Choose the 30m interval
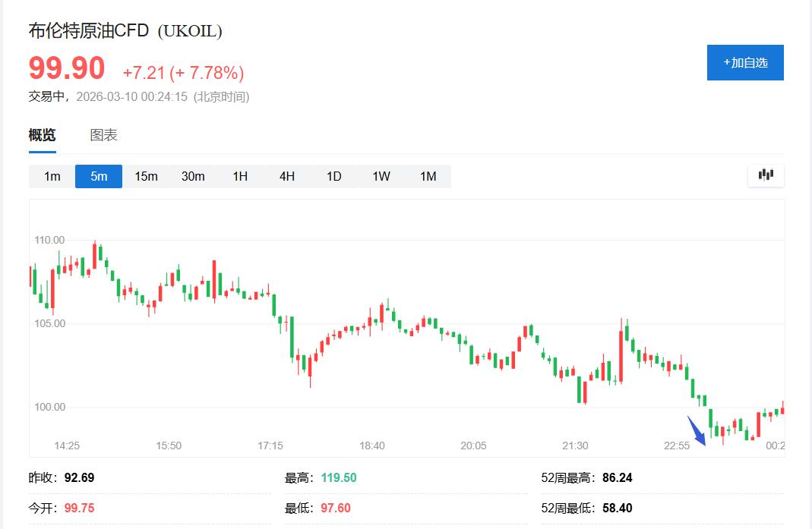The image size is (812, 529). coord(193,176)
